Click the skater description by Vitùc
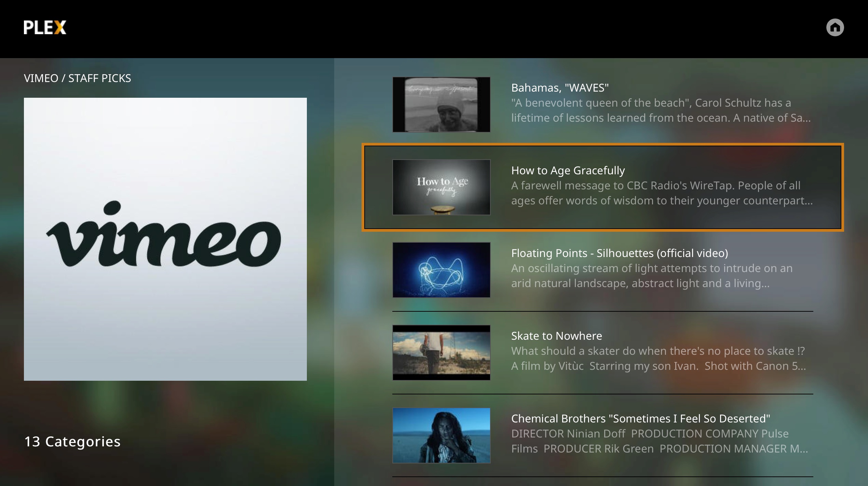Image resolution: width=868 pixels, height=486 pixels. pos(658,359)
